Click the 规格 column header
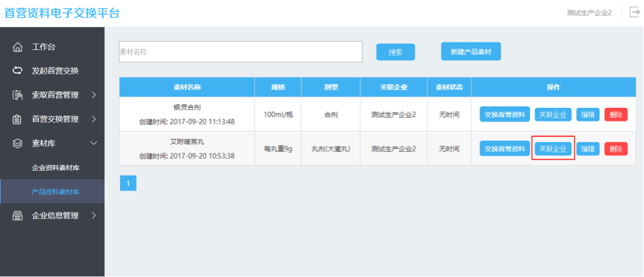The image size is (644, 277). 278,87
